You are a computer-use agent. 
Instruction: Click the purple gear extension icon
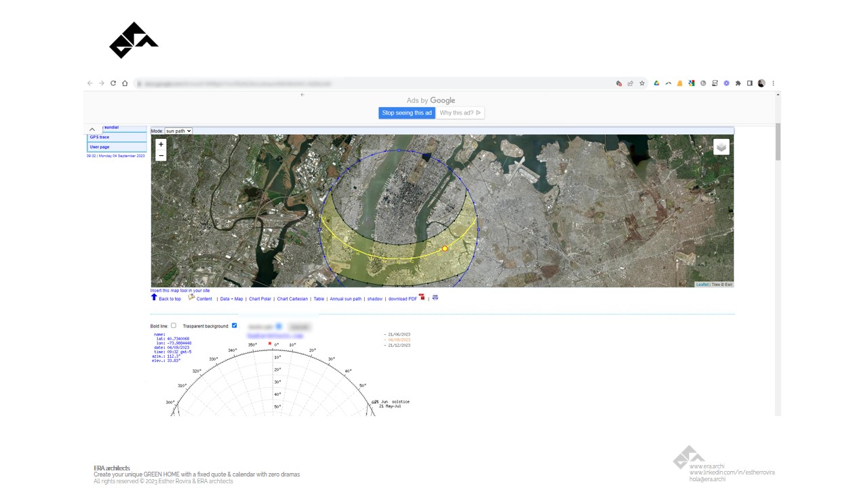[x=726, y=83]
